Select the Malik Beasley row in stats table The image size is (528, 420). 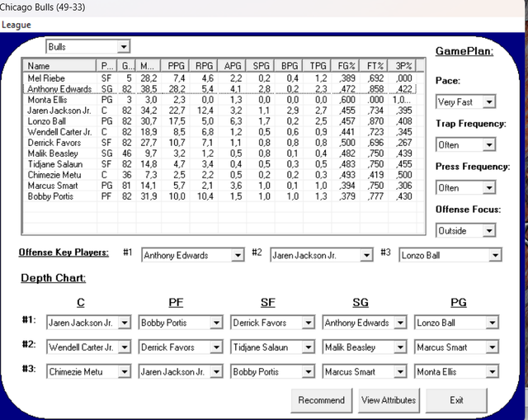(220, 153)
